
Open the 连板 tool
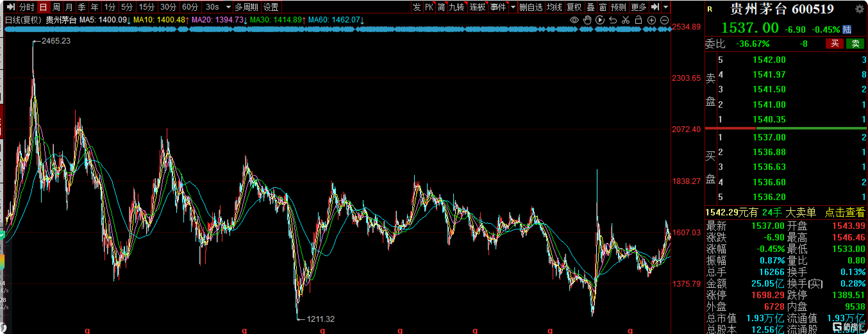coord(478,7)
